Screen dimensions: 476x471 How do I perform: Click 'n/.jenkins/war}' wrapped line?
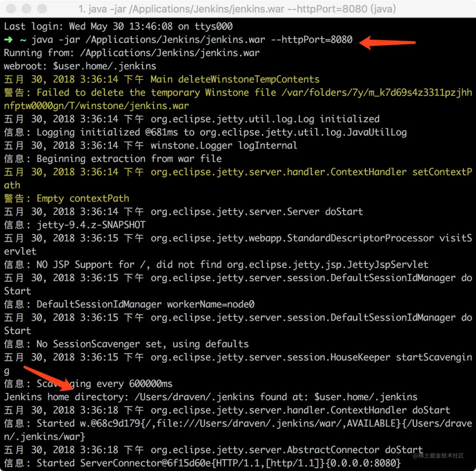coord(44,437)
